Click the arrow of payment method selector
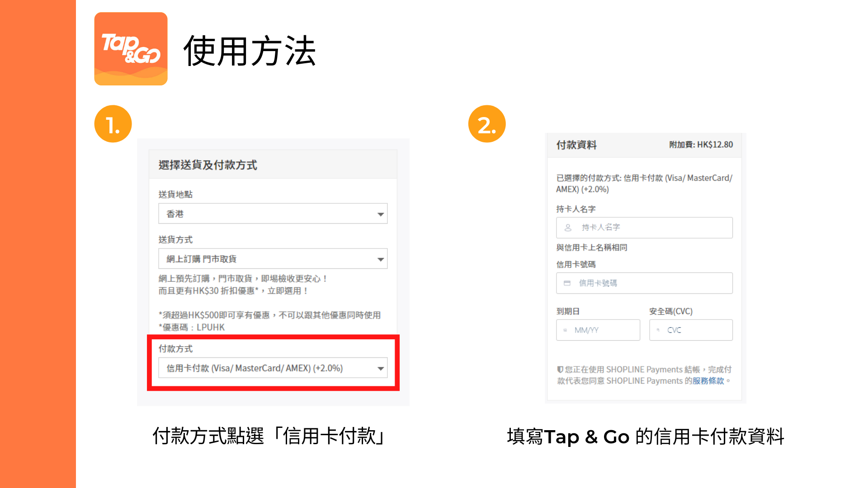Viewport: 868px width, 488px height. (x=381, y=369)
